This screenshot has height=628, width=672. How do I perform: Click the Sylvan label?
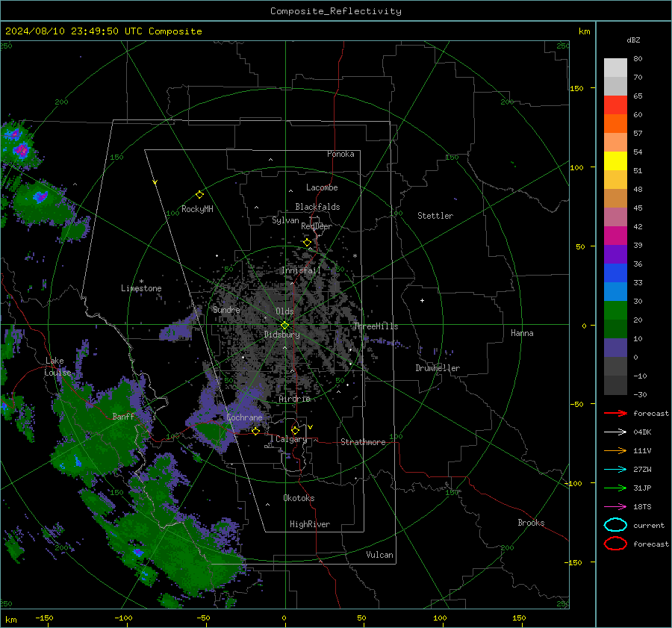285,220
